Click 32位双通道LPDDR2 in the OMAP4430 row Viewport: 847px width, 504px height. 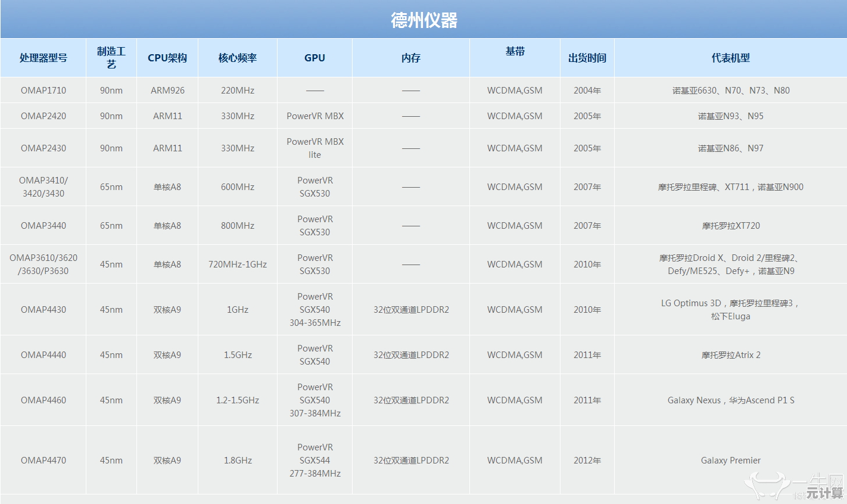[411, 310]
